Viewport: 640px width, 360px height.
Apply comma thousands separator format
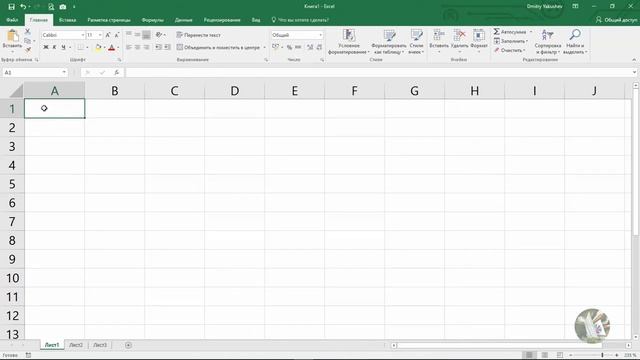[298, 47]
